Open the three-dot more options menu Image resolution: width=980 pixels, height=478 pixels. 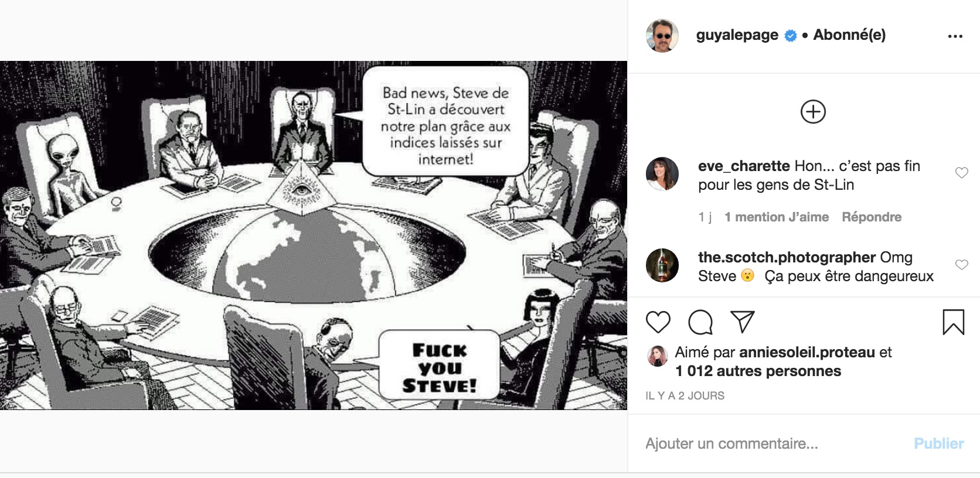[955, 36]
